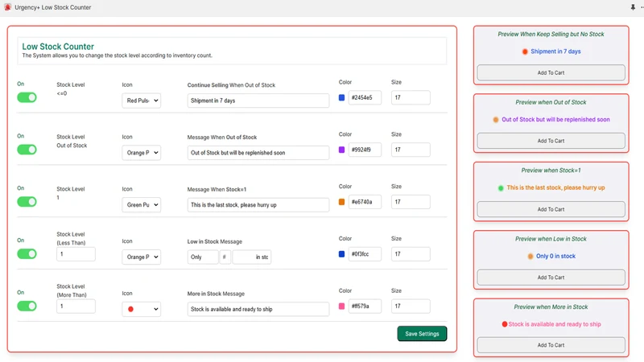Click the 'This is the last stock, please hurry up' preview text
Image resolution: width=644 pixels, height=362 pixels.
(x=555, y=188)
